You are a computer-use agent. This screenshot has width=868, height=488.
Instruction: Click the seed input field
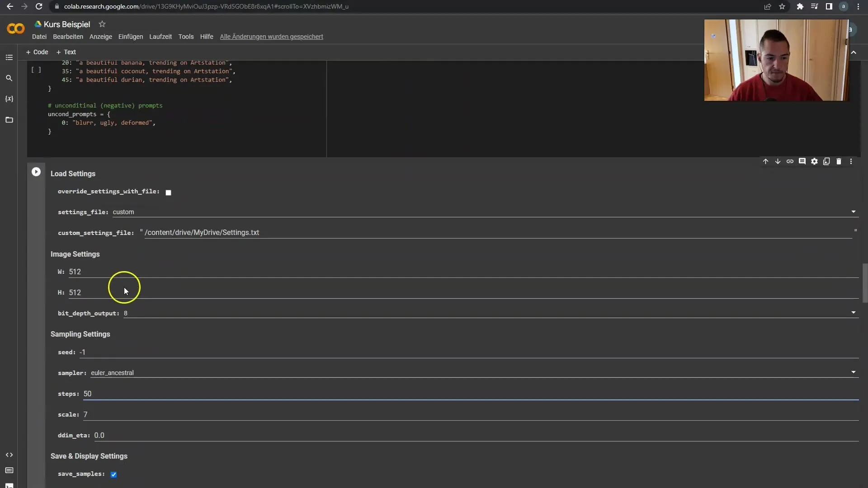[469, 352]
